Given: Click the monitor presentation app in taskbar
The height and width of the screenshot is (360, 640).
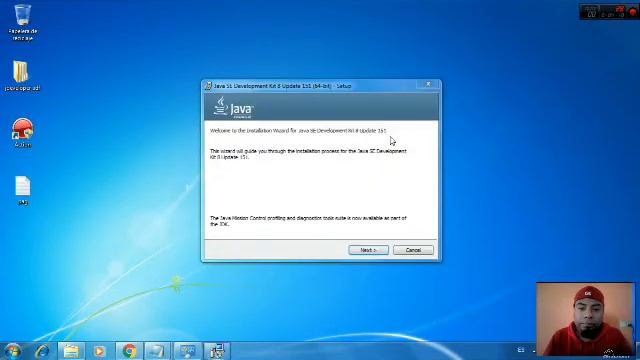Looking at the screenshot, I should pyautogui.click(x=187, y=351).
